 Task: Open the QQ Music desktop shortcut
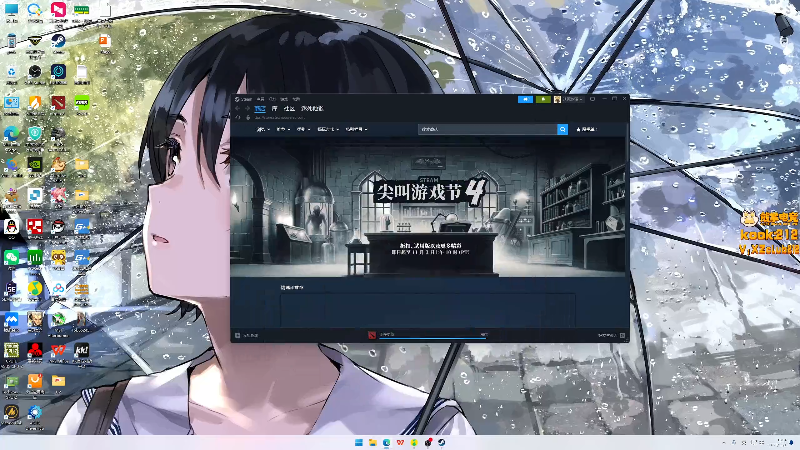[x=35, y=289]
